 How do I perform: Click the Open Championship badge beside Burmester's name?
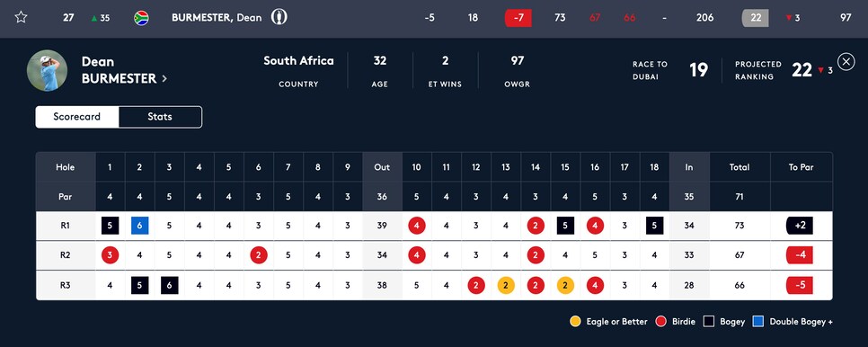pyautogui.click(x=279, y=17)
